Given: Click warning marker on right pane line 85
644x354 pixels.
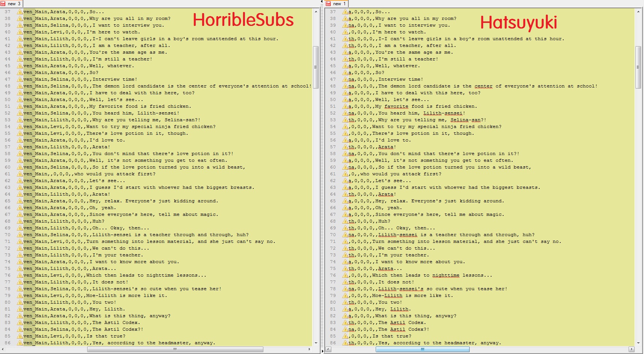Looking at the screenshot, I should [x=345, y=336].
